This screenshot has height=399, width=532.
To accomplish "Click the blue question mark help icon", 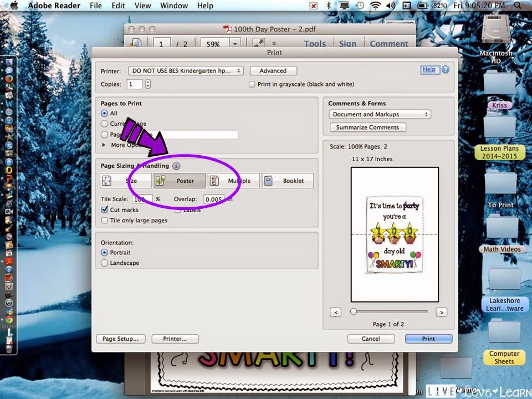I will tap(446, 70).
